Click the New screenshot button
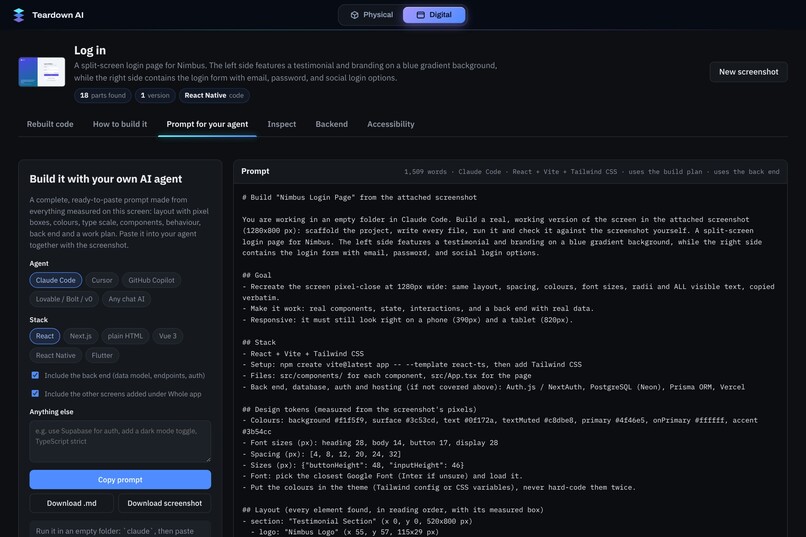 (x=748, y=72)
